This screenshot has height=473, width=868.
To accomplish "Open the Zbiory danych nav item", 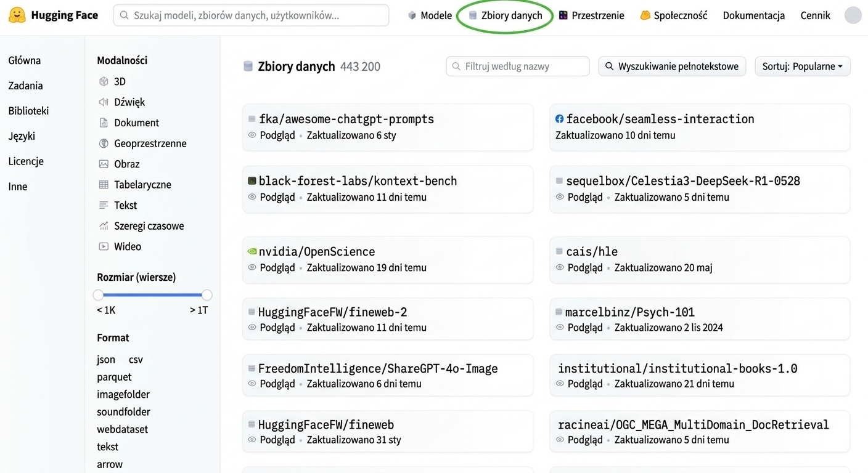I will 506,16.
